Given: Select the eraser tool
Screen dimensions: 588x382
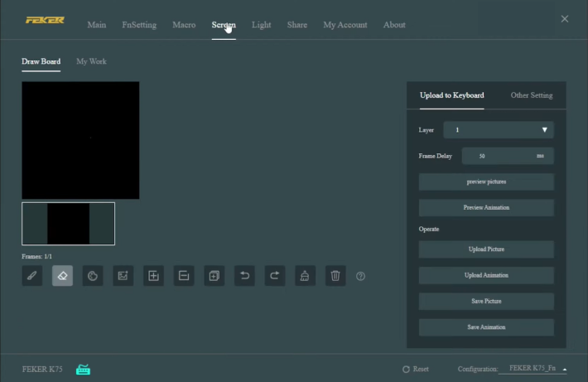Looking at the screenshot, I should pyautogui.click(x=62, y=276).
